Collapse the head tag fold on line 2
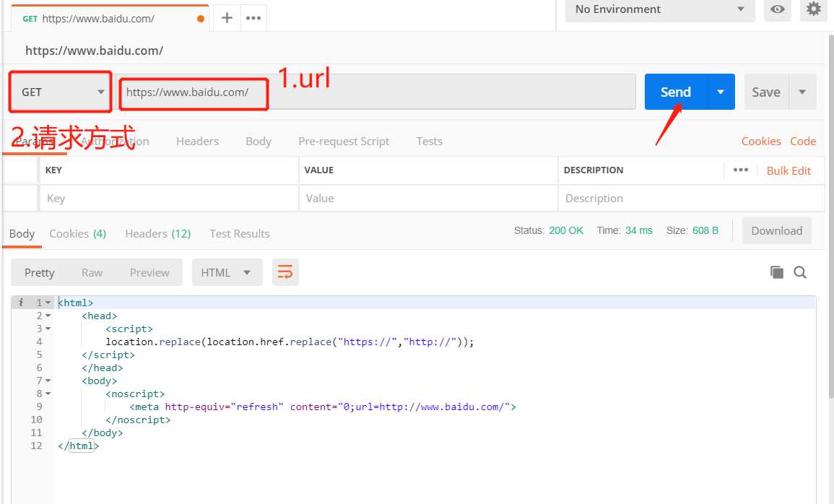Screen dimensions: 834x504 click(48, 316)
